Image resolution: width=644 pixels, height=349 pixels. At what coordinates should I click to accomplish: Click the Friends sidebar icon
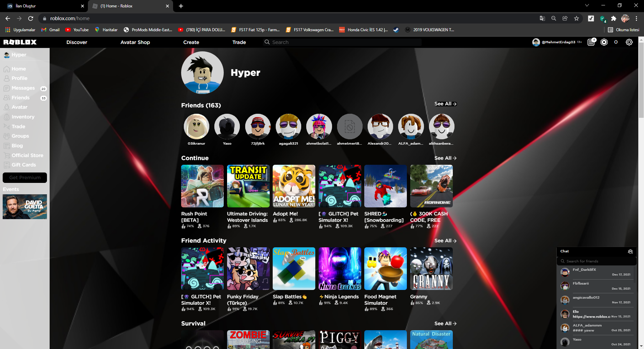pos(6,98)
